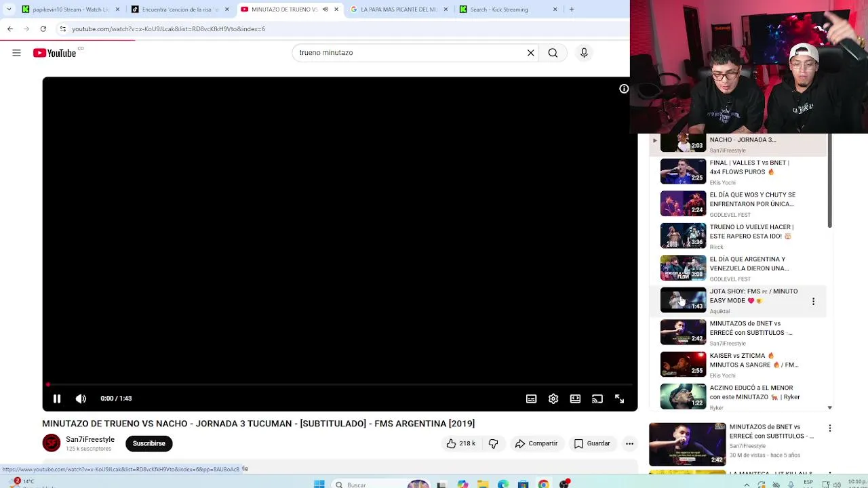Screen dimensions: 868x488
Task: Play EL DÍA QUE WOS Y CHUTY video
Action: click(x=737, y=204)
